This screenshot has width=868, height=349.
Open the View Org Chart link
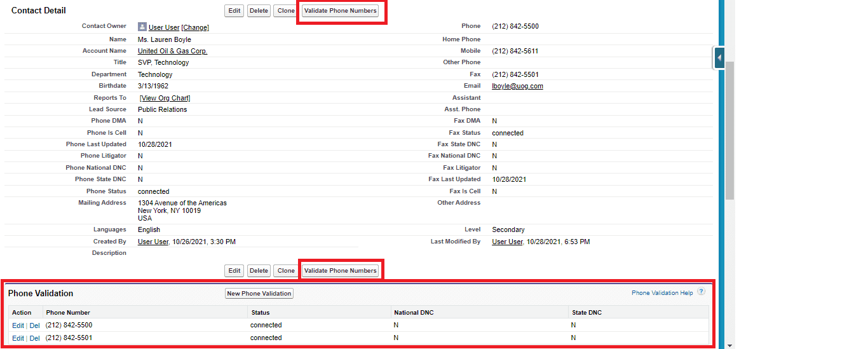(165, 98)
